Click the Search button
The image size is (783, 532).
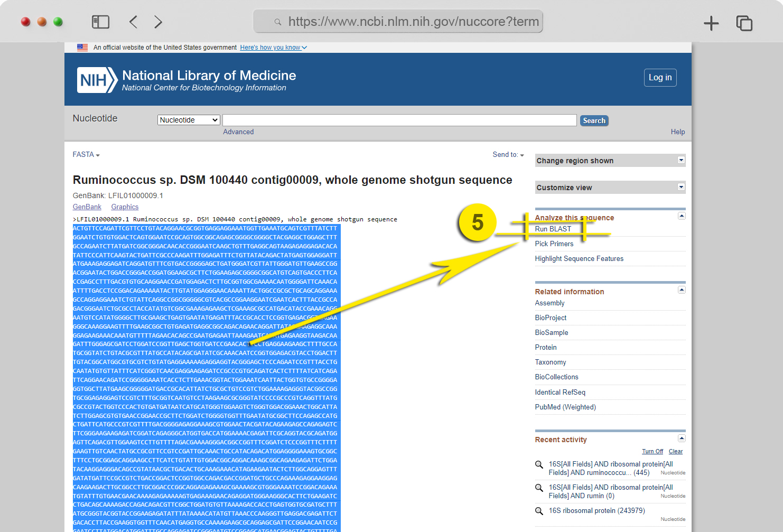pyautogui.click(x=594, y=120)
